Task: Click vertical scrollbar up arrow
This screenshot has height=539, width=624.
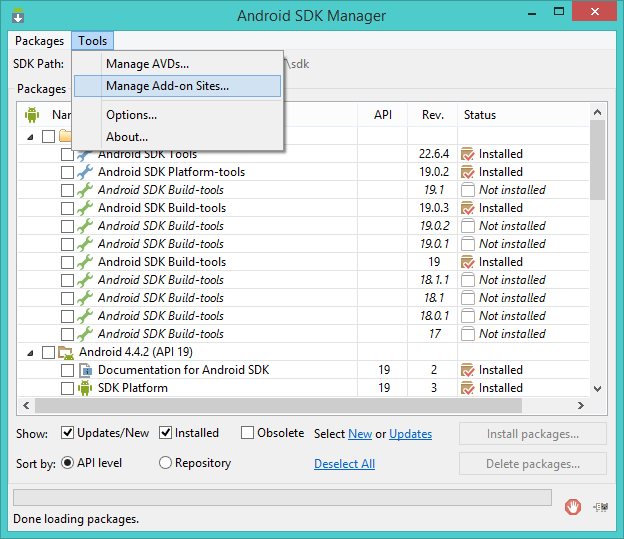Action: coord(597,112)
